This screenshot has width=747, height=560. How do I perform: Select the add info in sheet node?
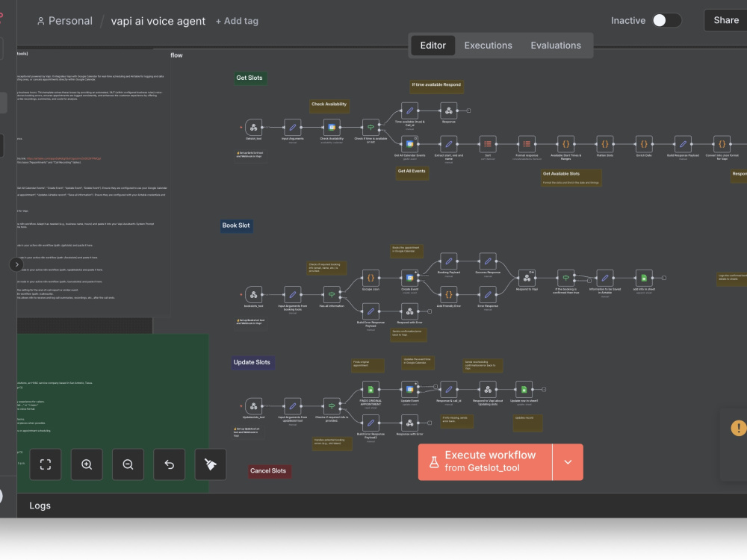coord(644,278)
